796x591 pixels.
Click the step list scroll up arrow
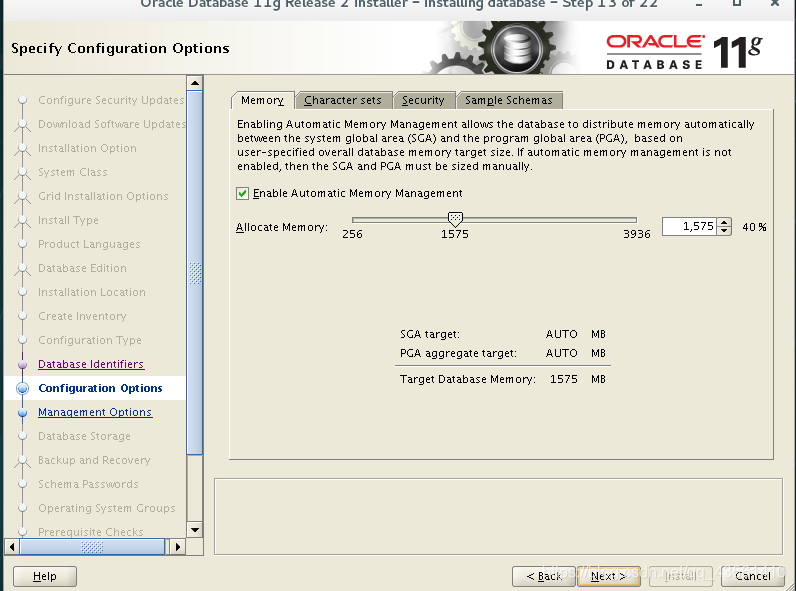[x=195, y=83]
